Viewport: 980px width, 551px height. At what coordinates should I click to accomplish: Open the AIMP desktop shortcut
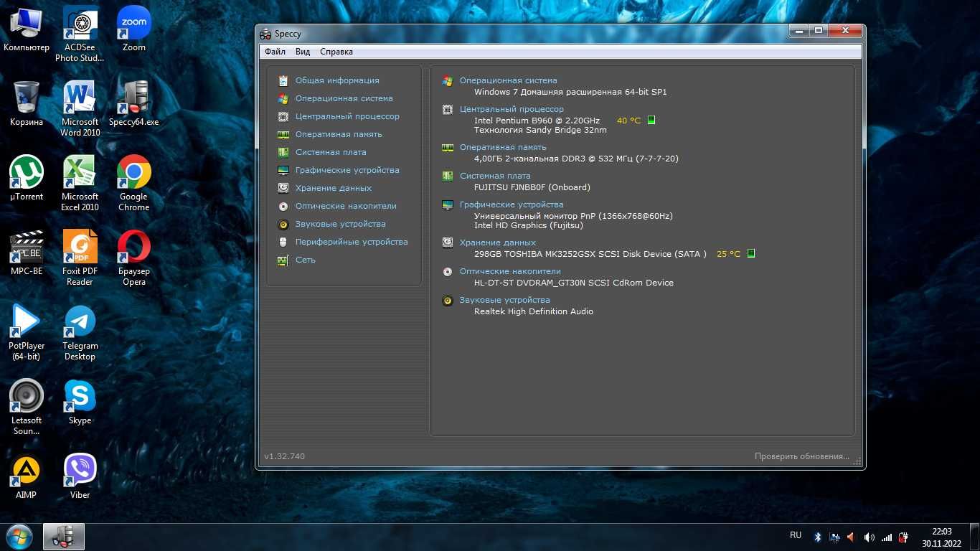pos(27,477)
